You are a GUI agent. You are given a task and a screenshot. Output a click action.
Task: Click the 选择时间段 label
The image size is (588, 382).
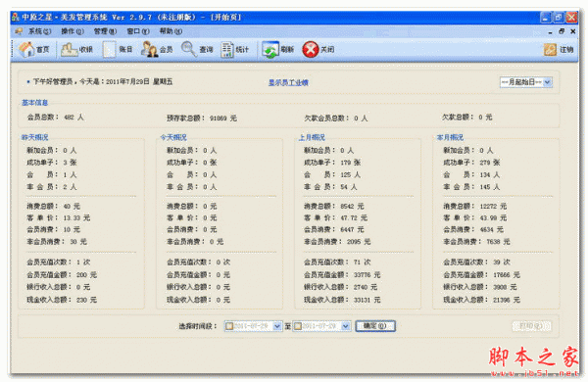[198, 326]
